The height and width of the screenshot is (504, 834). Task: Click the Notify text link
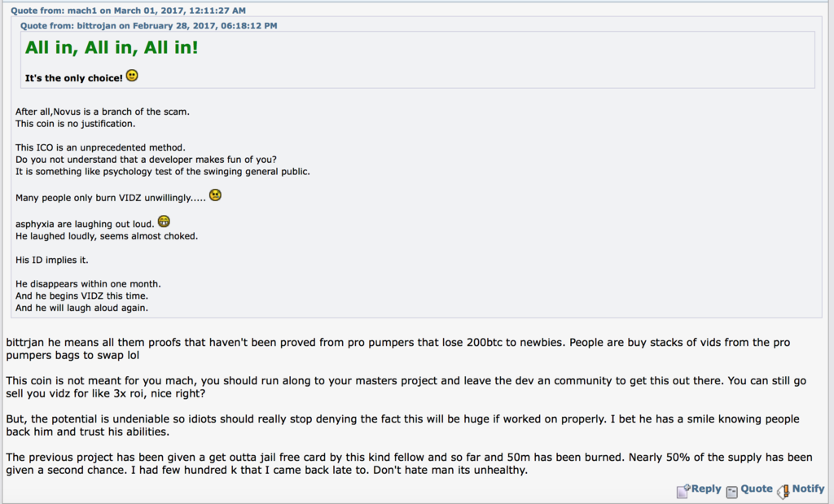(808, 489)
